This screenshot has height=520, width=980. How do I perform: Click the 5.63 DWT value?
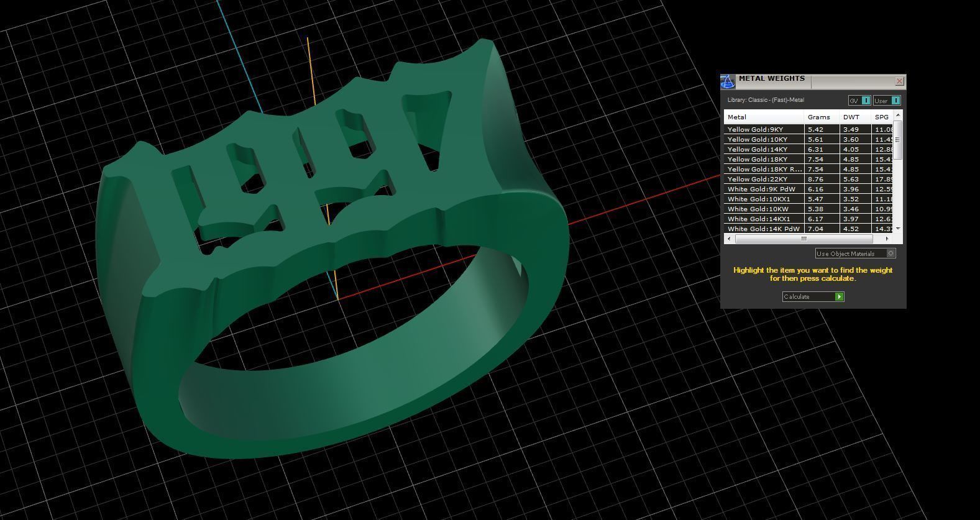pyautogui.click(x=851, y=179)
